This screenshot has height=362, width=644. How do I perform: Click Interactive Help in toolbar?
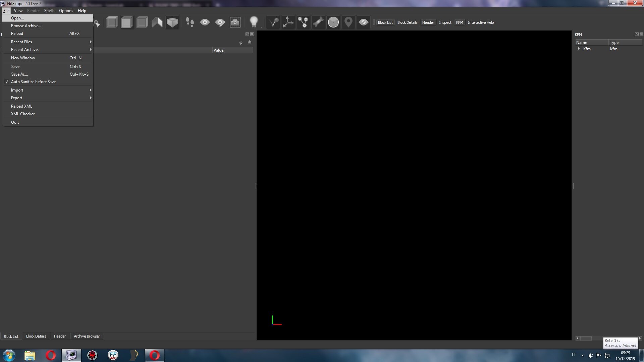tap(481, 22)
